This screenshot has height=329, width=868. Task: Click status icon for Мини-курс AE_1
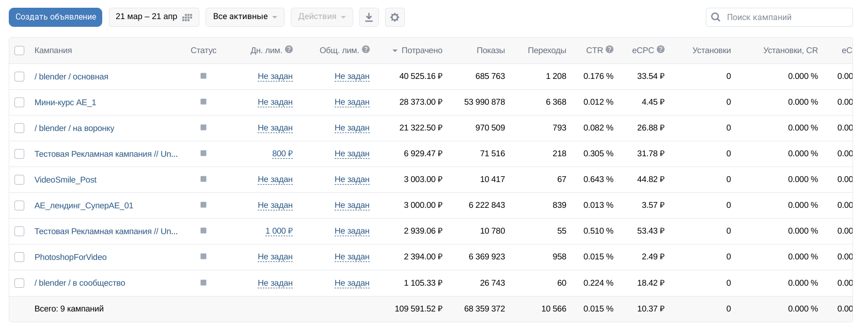tap(203, 102)
